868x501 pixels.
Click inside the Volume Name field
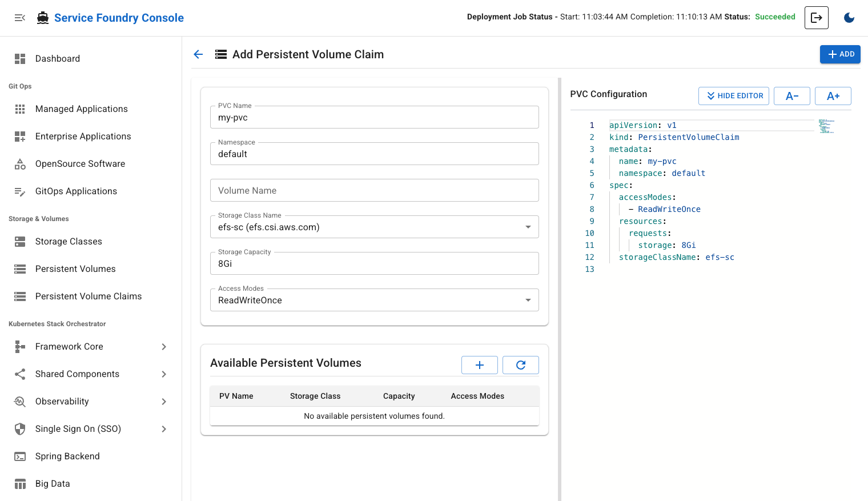[x=374, y=190]
